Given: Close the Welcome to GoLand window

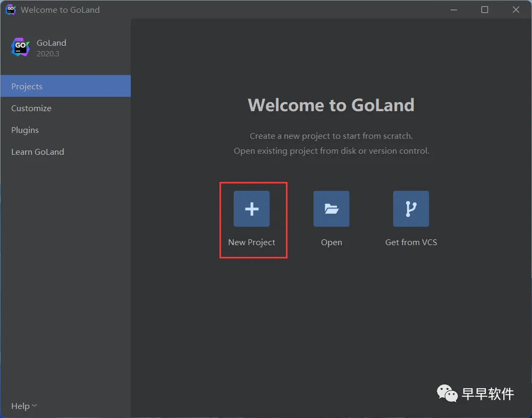Looking at the screenshot, I should [516, 10].
